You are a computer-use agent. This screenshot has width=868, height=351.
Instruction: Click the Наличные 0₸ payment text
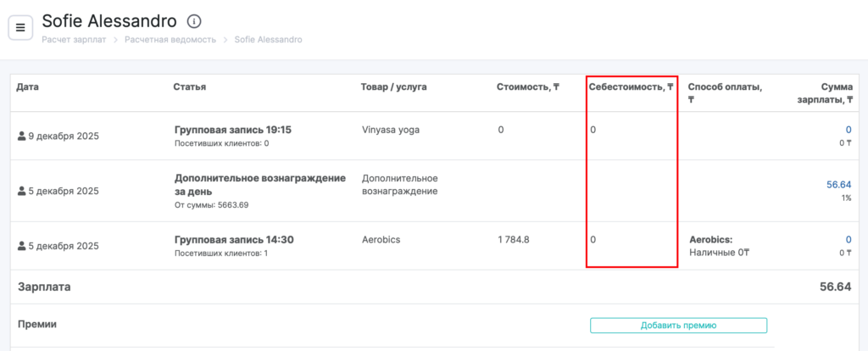719,253
